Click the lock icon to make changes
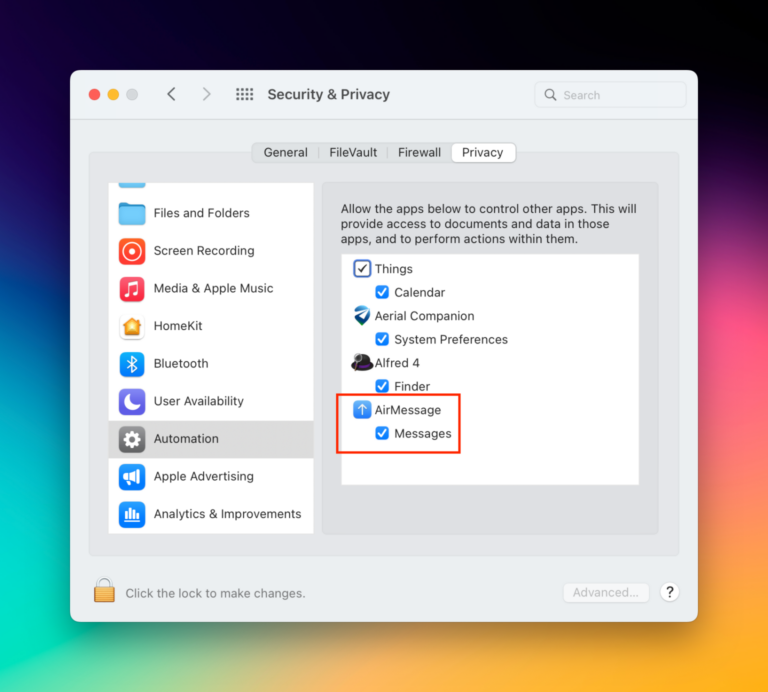The width and height of the screenshot is (768, 692). tap(104, 590)
